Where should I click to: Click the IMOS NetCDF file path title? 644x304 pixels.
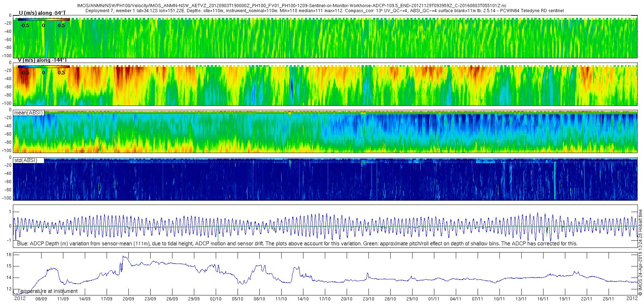(x=292, y=6)
